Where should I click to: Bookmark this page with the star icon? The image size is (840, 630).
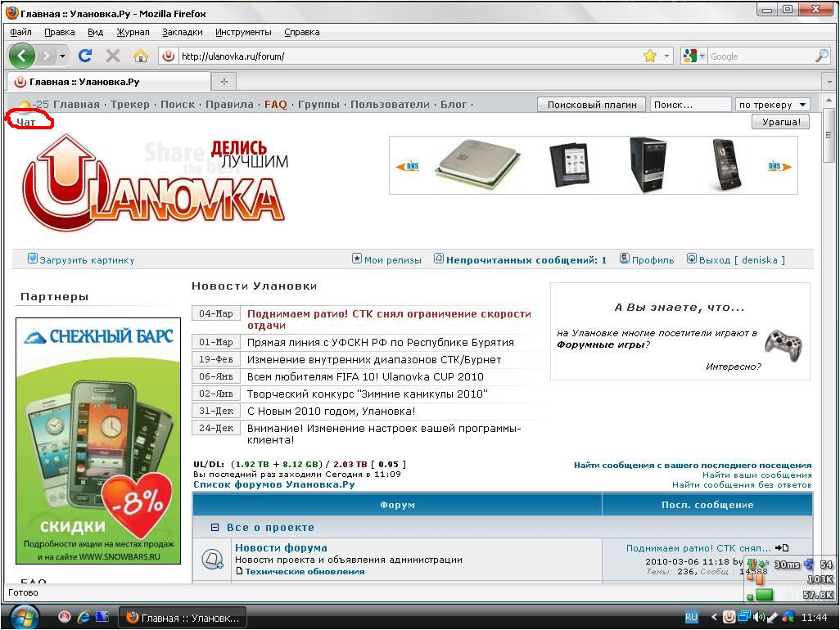[650, 56]
